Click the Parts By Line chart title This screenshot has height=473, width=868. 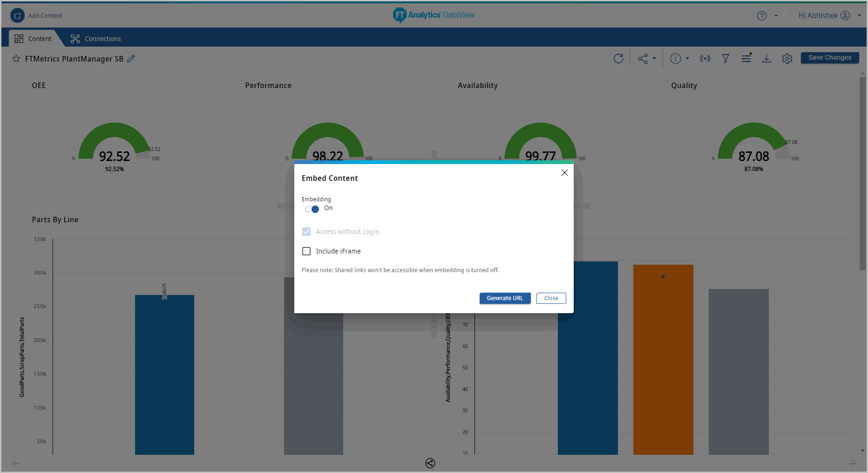pos(55,219)
